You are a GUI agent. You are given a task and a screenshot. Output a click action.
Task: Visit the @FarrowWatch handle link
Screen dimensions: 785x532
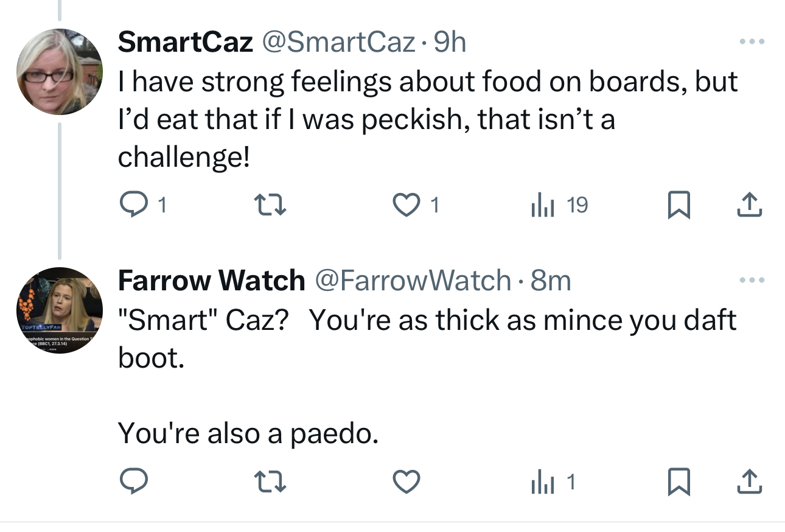(x=413, y=280)
